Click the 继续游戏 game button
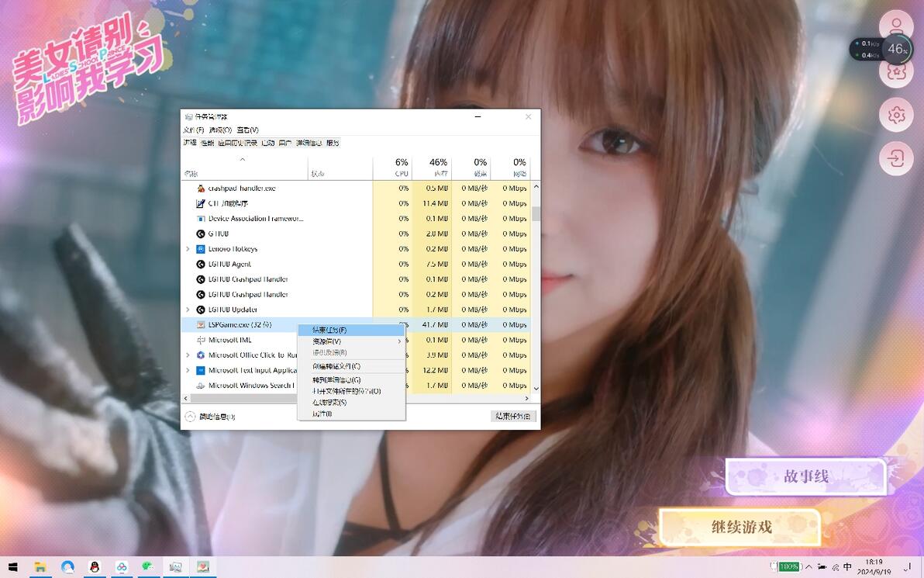Viewport: 924px width, 578px height. click(x=740, y=527)
